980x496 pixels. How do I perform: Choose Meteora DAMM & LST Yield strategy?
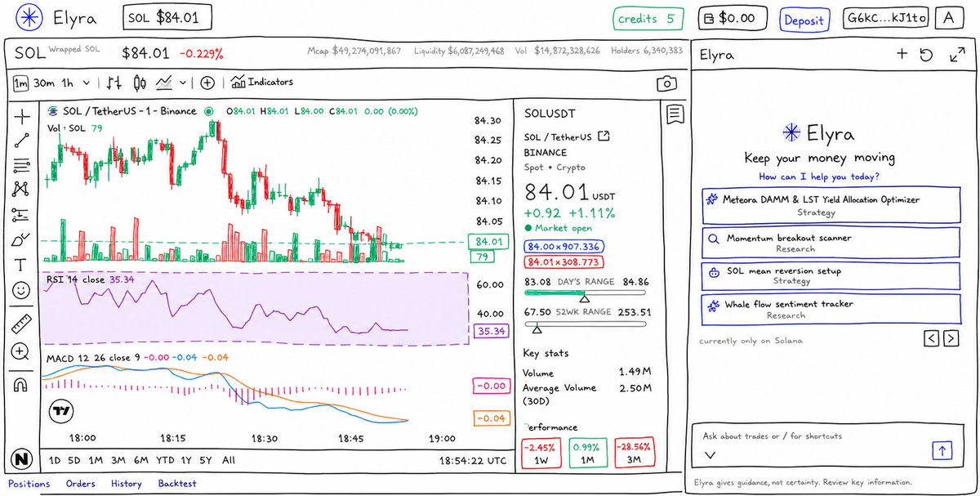[x=831, y=205]
